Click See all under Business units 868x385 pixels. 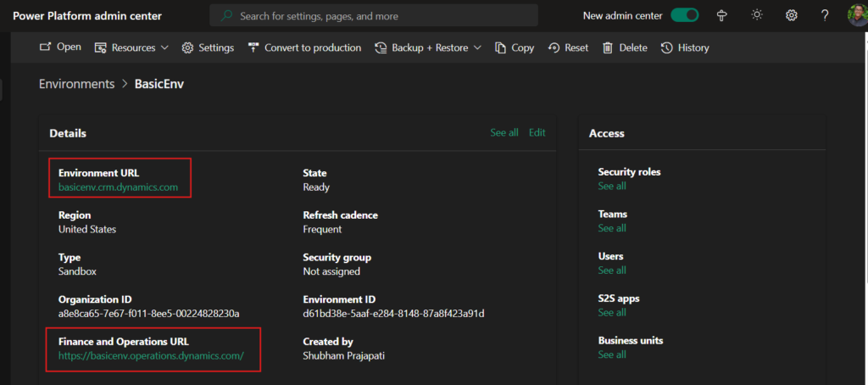[x=612, y=354]
